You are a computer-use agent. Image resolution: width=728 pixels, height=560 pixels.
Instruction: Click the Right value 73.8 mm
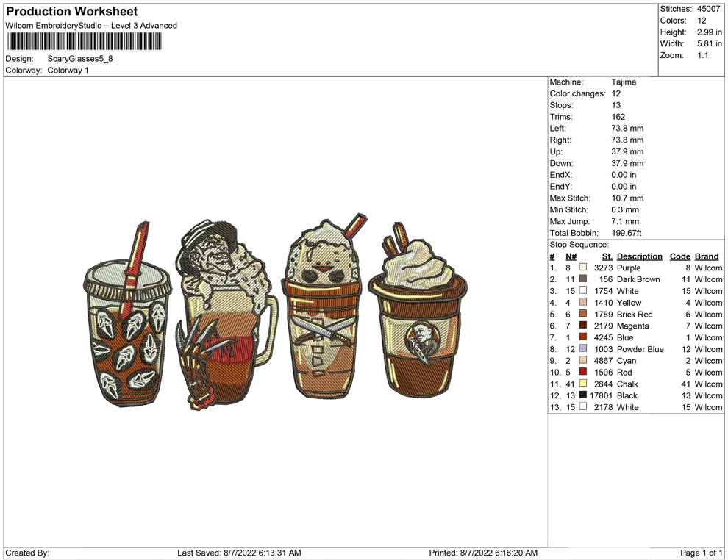click(627, 140)
